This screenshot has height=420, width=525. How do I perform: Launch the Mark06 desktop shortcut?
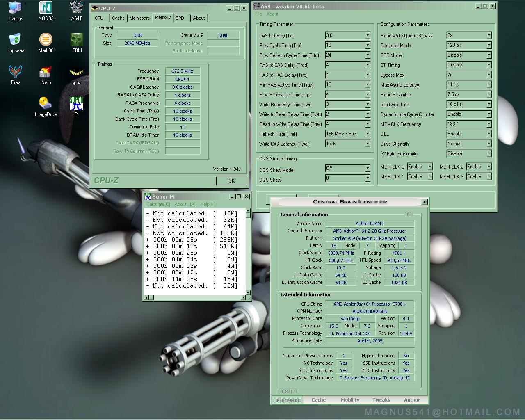point(46,43)
